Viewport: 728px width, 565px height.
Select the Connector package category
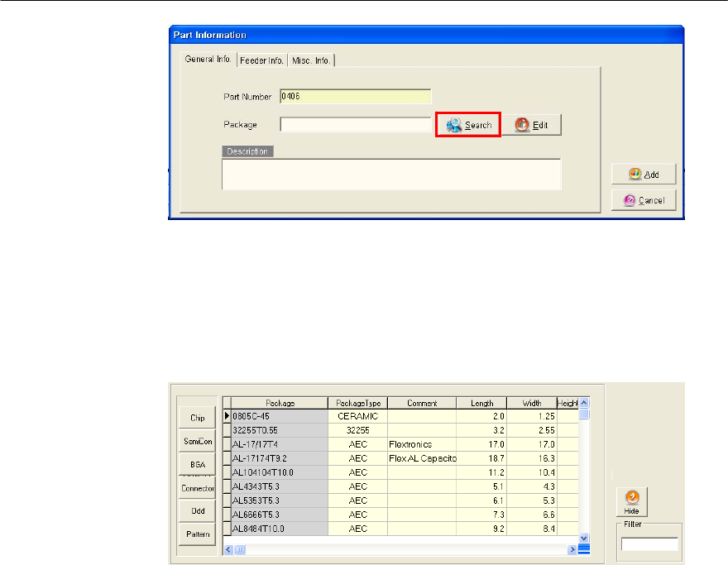198,488
